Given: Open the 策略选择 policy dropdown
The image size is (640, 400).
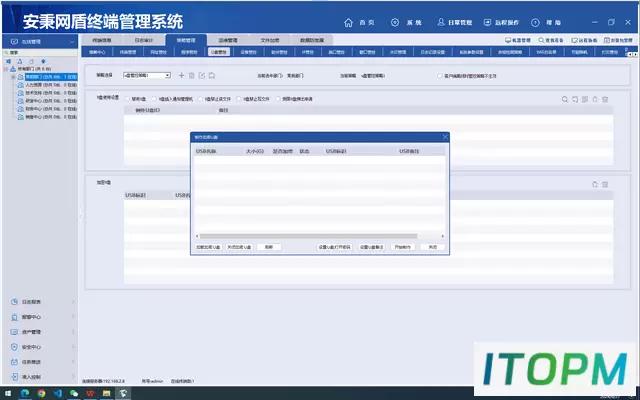Looking at the screenshot, I should click(147, 76).
